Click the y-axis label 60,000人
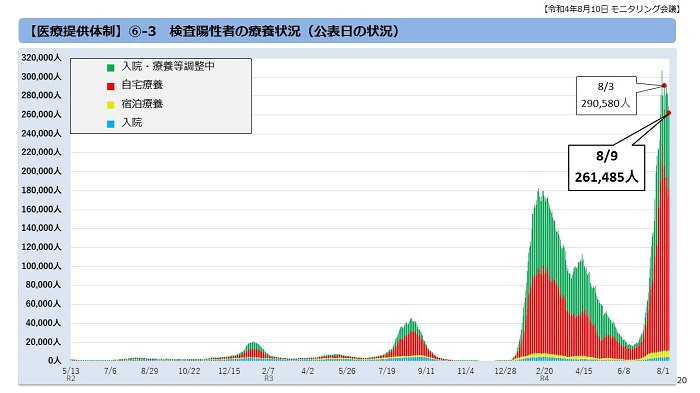The height and width of the screenshot is (393, 700). point(43,304)
